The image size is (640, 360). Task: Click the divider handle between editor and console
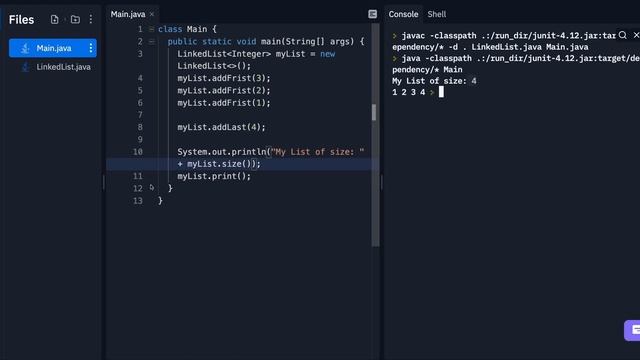(x=381, y=182)
